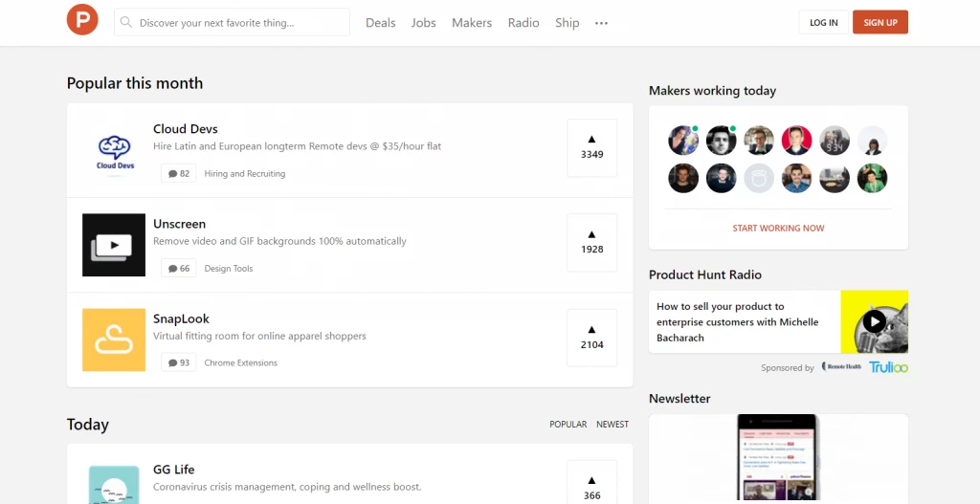The width and height of the screenshot is (980, 504).
Task: Read the Unscreen description about GIF backgrounds
Action: click(279, 241)
